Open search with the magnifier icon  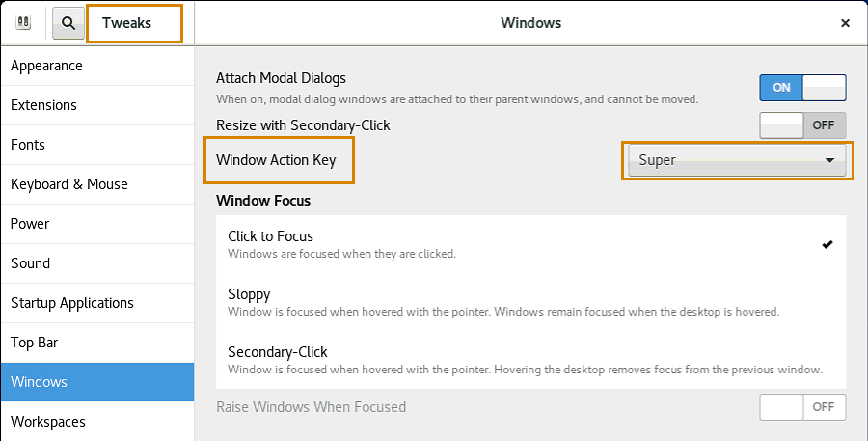pos(68,23)
